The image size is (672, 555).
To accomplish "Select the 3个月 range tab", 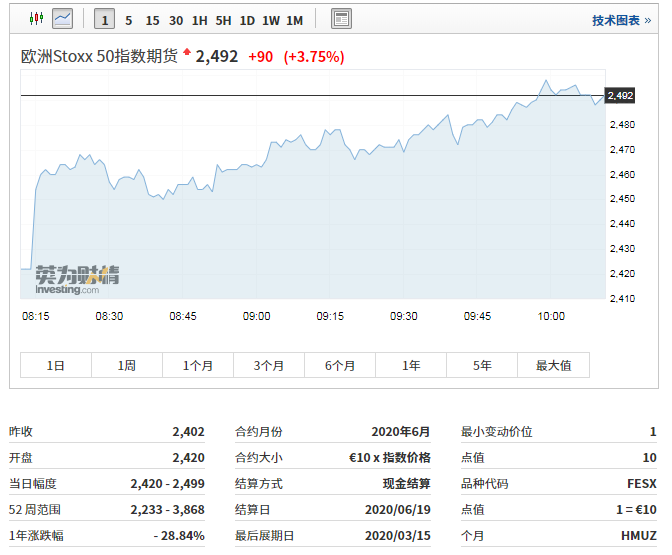I will click(x=269, y=366).
